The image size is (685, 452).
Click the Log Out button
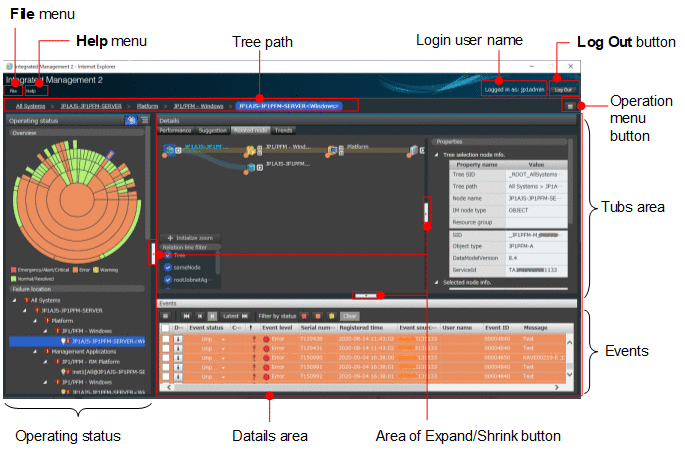(x=564, y=90)
